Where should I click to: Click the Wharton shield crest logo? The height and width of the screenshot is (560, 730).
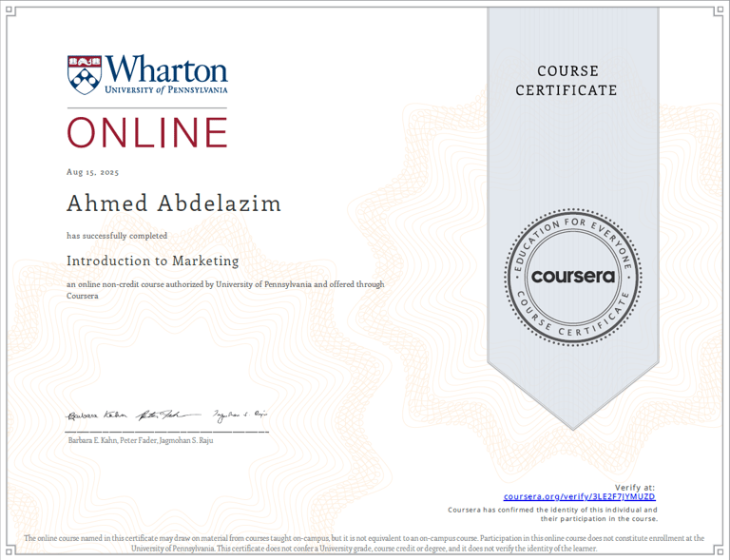(x=85, y=75)
